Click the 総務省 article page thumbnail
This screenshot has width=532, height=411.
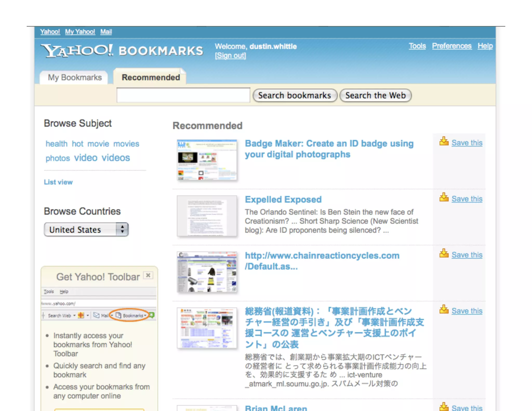207,328
